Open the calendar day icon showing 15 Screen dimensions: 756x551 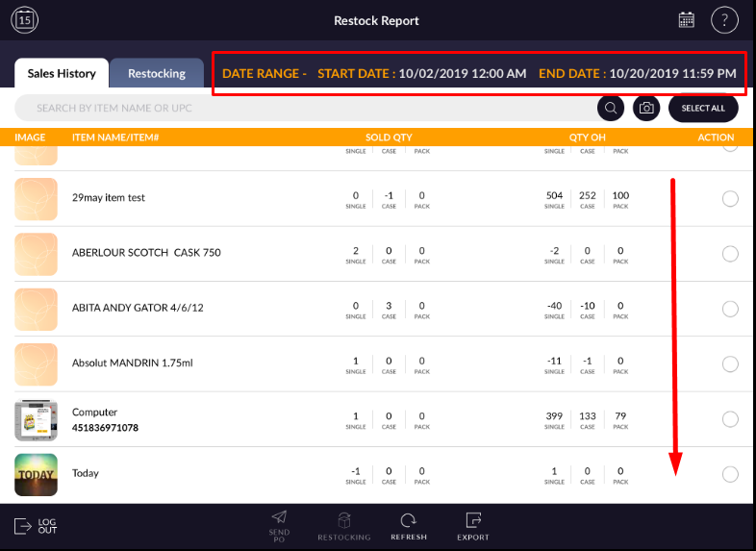pyautogui.click(x=25, y=20)
